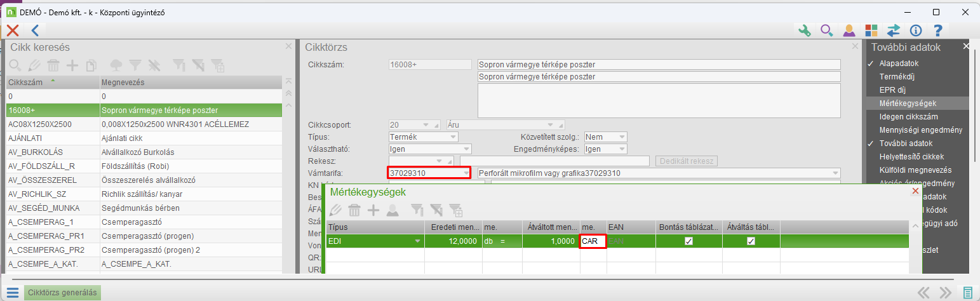Select Mennyiségi engedmény in További adatok menu
This screenshot has height=301, width=980.
tap(920, 130)
